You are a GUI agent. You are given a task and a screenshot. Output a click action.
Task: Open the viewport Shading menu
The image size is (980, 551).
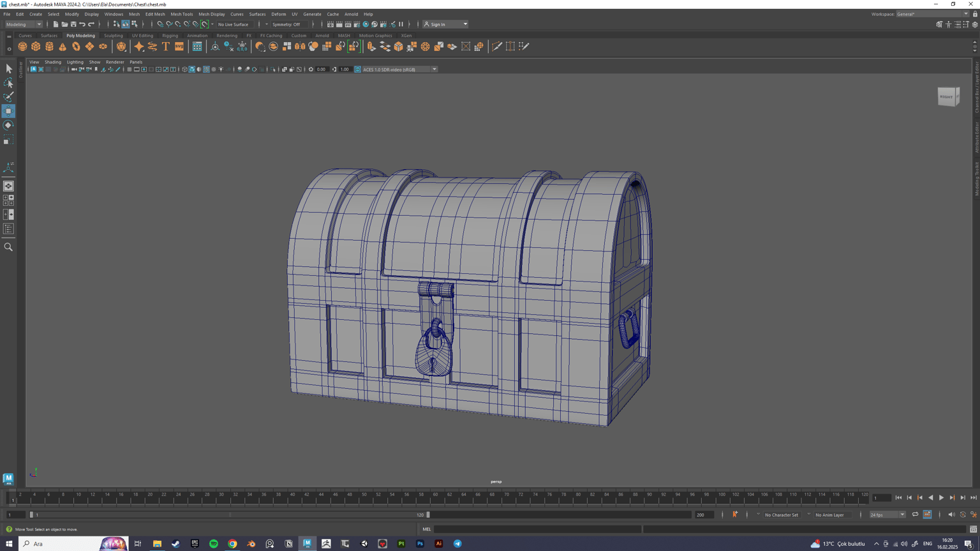[52, 62]
